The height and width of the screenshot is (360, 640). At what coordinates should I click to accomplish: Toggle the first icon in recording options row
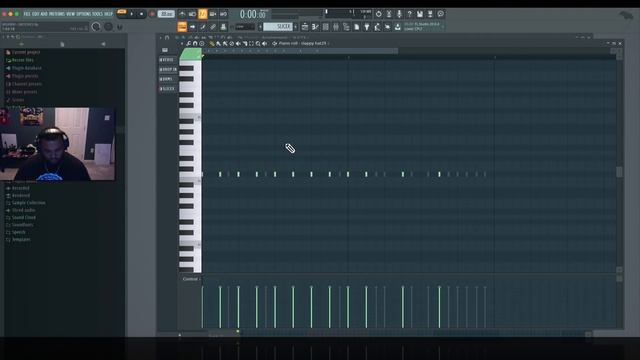pos(182,14)
